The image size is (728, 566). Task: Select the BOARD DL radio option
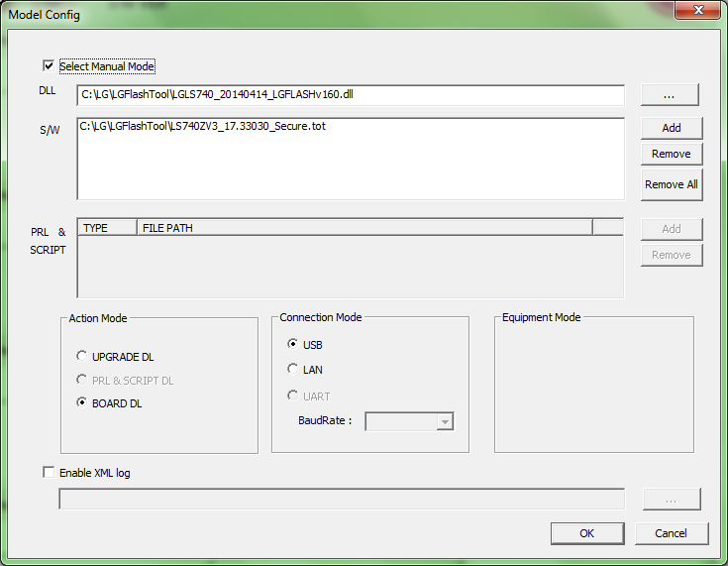(82, 403)
